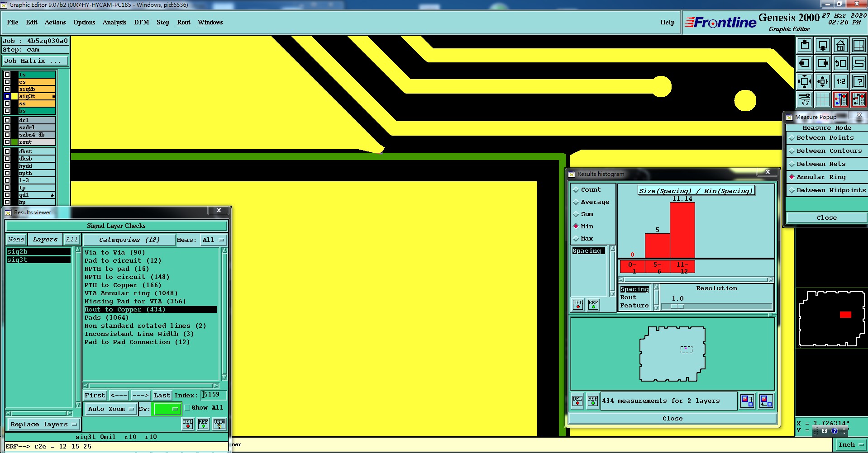Click next result arrow button
868x453 pixels.
140,395
